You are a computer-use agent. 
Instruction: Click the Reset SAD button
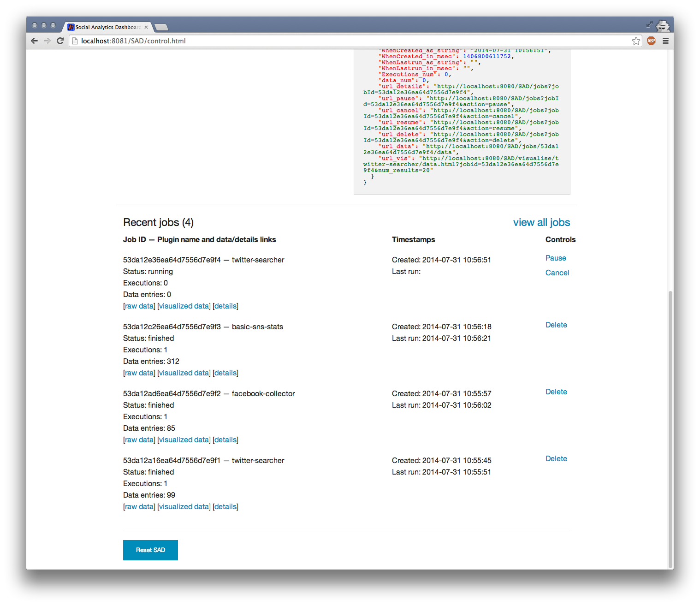tap(150, 550)
